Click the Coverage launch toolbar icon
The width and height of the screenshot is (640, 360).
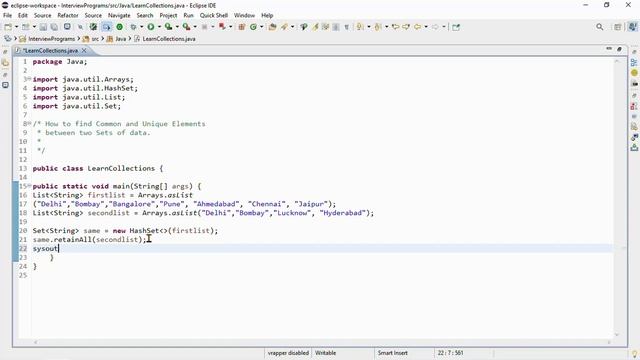click(168, 27)
